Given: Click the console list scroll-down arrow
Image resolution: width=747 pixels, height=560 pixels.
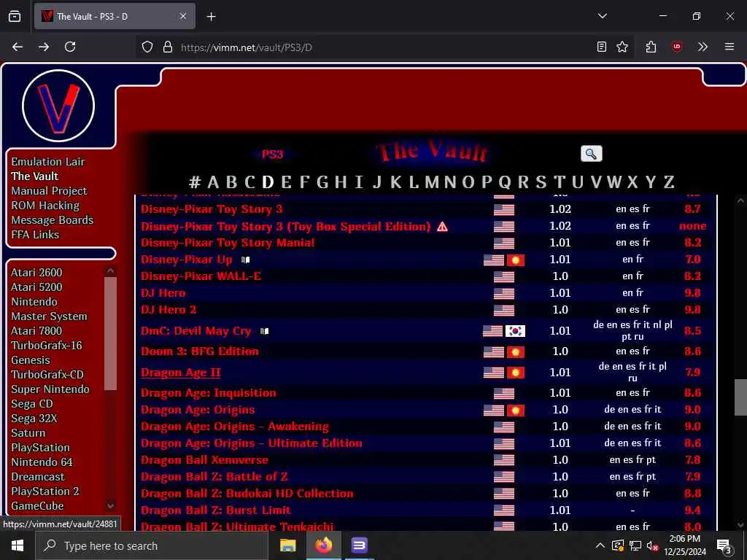Looking at the screenshot, I should point(110,506).
